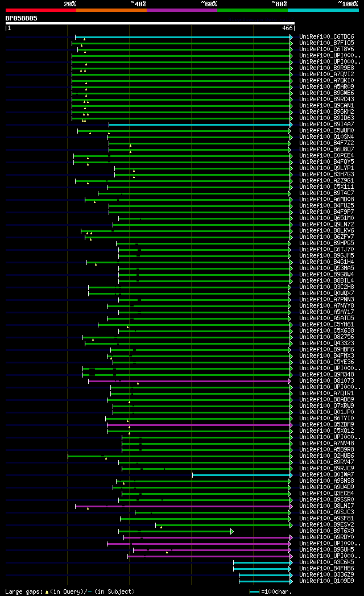Choose the UniRef100_B4F7Z2 label

click(x=326, y=143)
